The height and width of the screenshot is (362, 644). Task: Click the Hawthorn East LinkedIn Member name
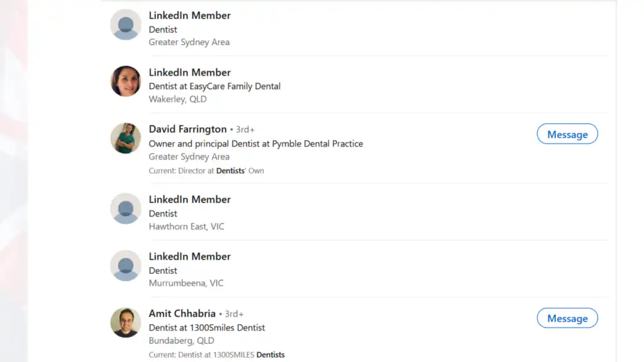click(x=189, y=199)
